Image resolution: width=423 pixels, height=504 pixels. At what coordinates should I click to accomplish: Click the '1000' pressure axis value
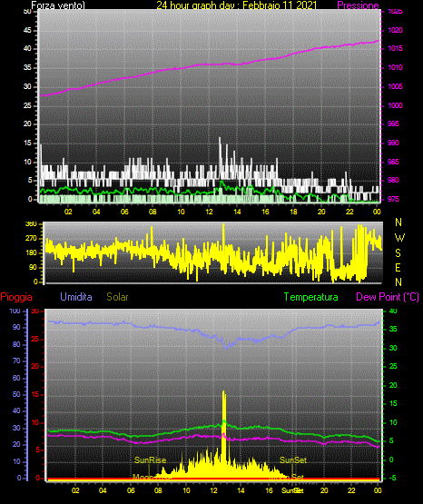click(395, 105)
